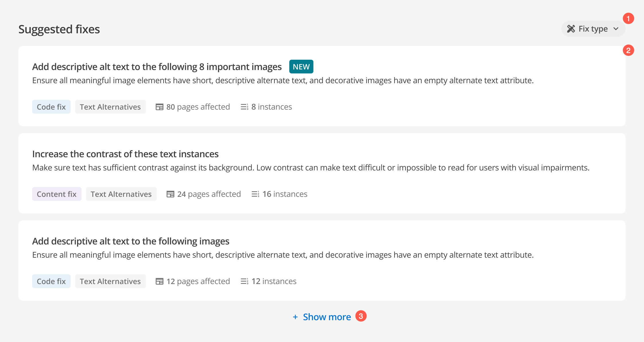
Task: Click Code fix tag on third card
Action: click(51, 281)
